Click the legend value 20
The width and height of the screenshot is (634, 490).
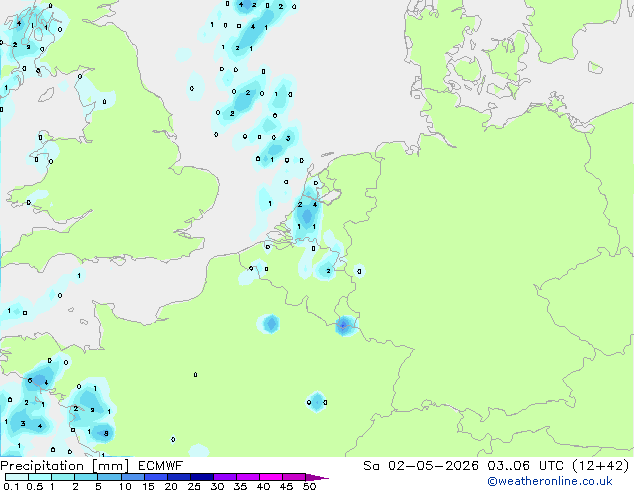(x=171, y=486)
